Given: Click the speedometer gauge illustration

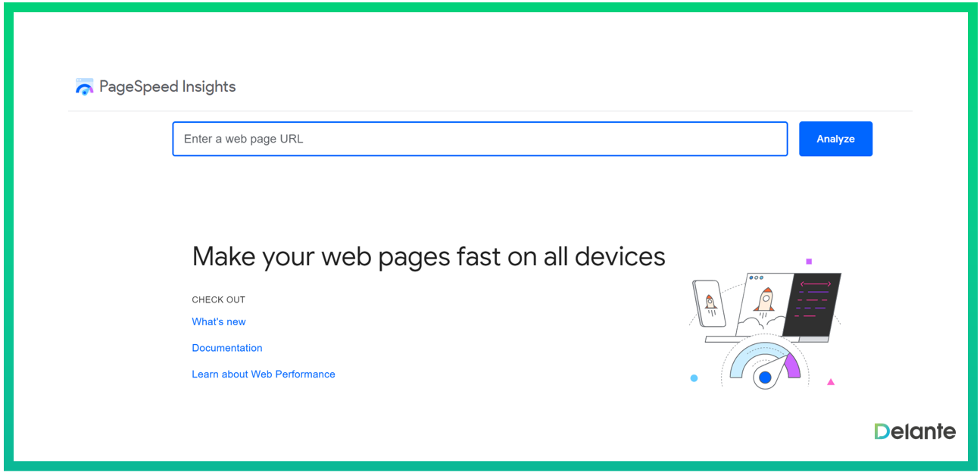Looking at the screenshot, I should click(764, 365).
